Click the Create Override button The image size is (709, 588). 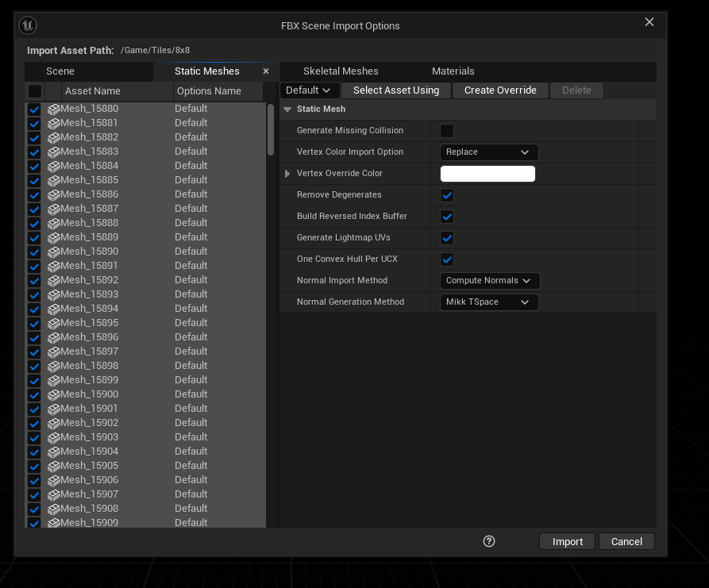(x=500, y=90)
